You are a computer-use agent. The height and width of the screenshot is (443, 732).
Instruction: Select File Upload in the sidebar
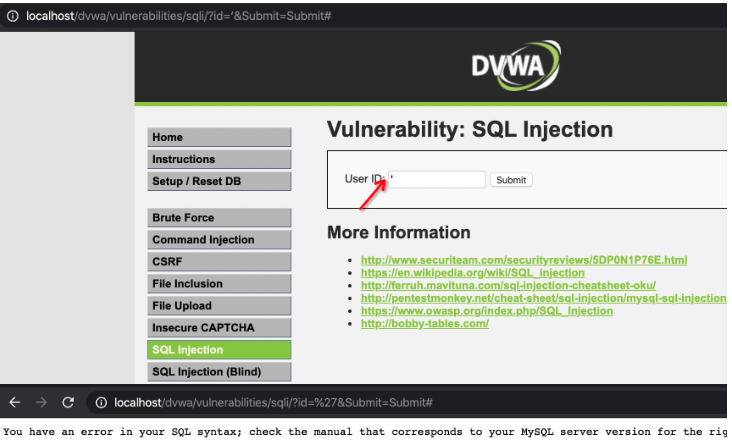click(x=219, y=306)
